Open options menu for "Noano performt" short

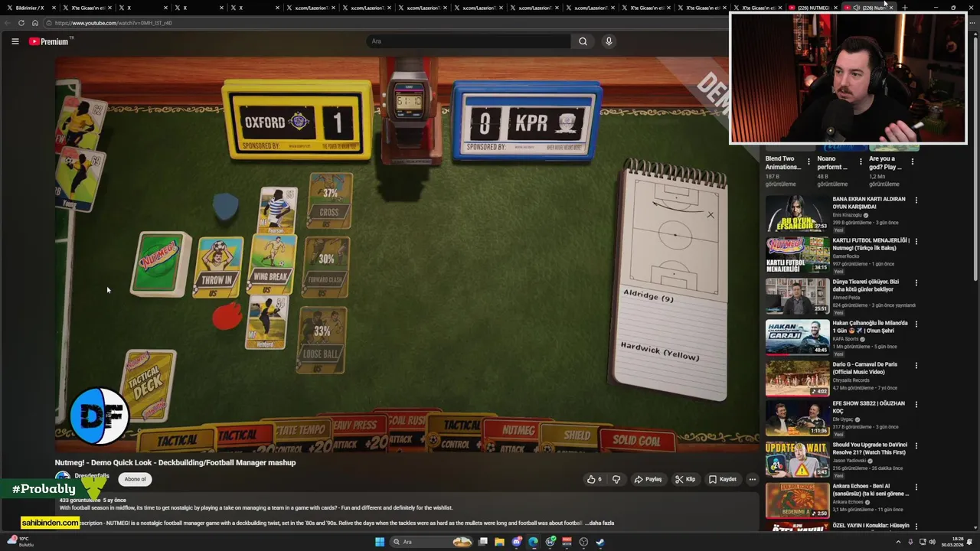[x=861, y=161]
